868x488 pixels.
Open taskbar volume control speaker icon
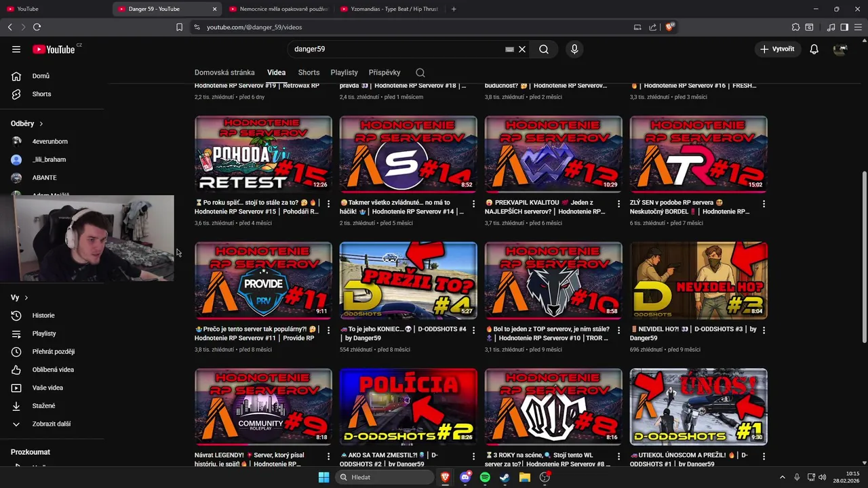[x=823, y=477]
